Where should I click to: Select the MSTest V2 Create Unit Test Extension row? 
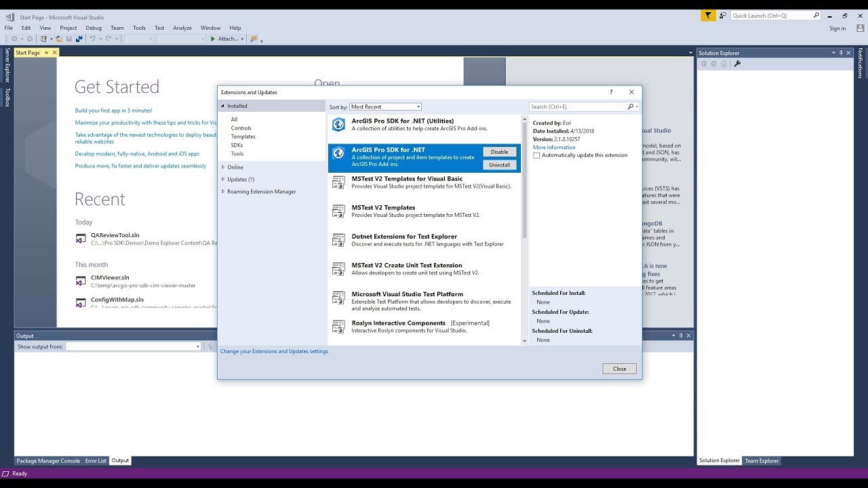(425, 269)
